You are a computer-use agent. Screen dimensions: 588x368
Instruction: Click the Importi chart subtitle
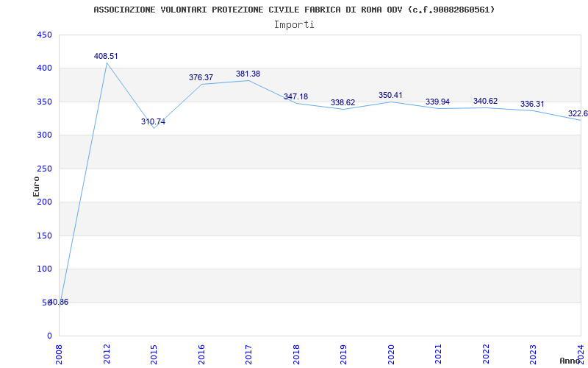pos(294,24)
